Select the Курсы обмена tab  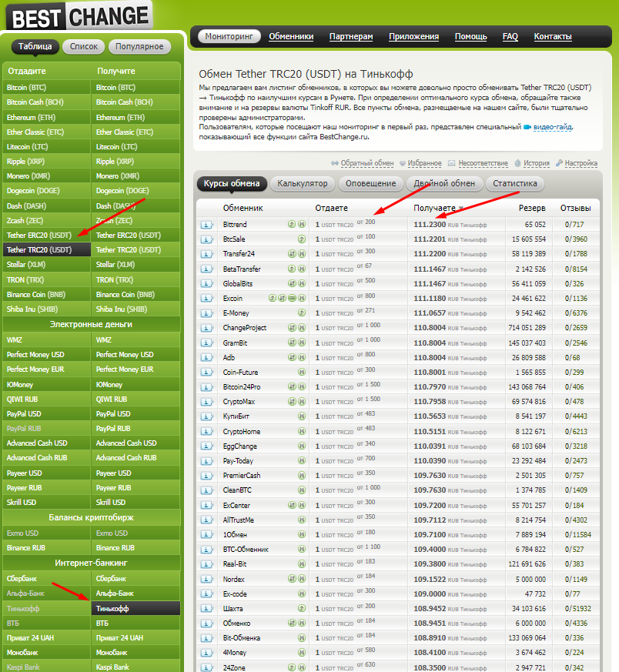(x=232, y=183)
